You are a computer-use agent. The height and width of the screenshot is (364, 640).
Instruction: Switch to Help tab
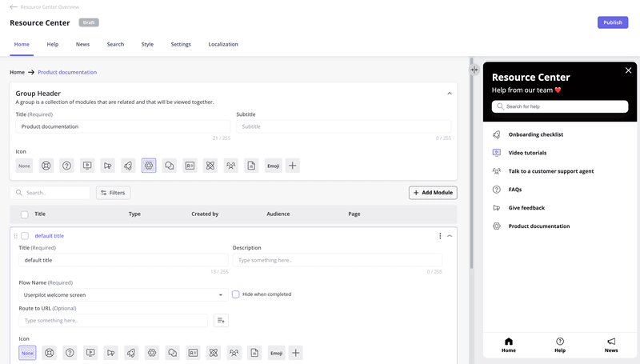[x=53, y=45]
